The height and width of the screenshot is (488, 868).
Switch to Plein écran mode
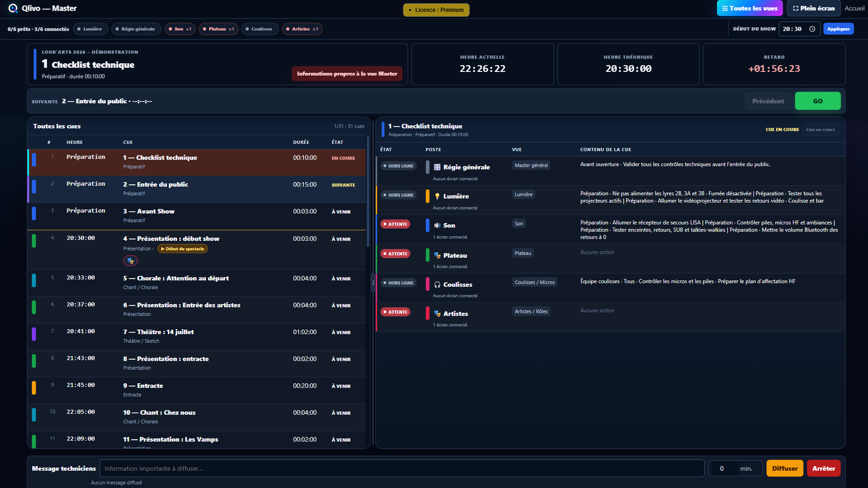coord(814,8)
